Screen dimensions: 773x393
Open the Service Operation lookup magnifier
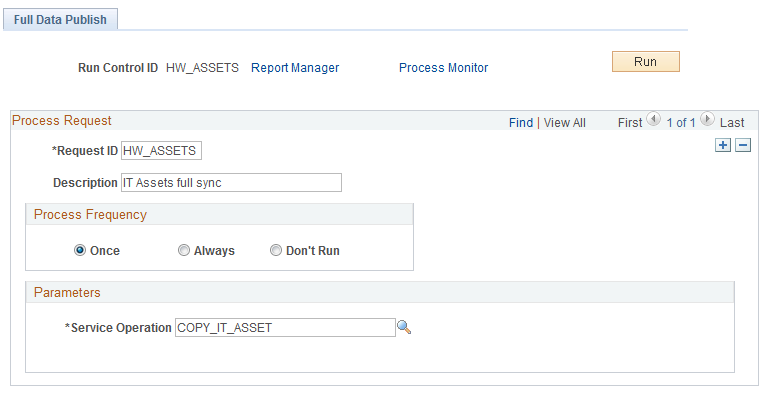click(x=404, y=327)
